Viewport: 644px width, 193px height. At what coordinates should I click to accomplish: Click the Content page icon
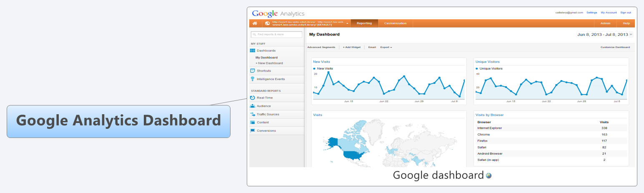(253, 123)
